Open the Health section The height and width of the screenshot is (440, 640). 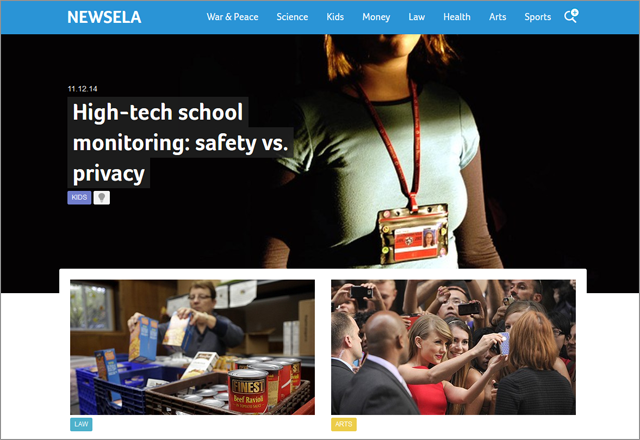[457, 17]
